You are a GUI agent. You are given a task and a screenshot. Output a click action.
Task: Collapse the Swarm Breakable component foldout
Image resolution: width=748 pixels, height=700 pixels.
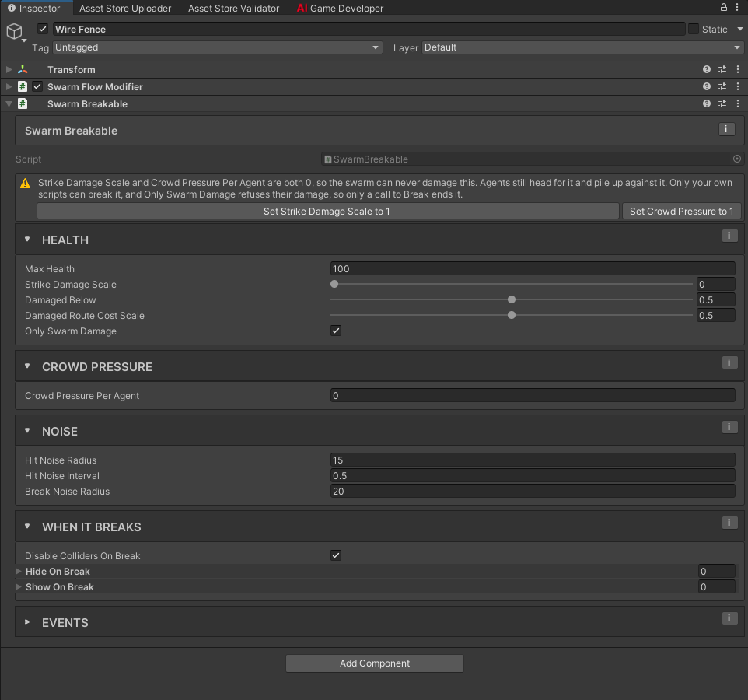tap(9, 103)
